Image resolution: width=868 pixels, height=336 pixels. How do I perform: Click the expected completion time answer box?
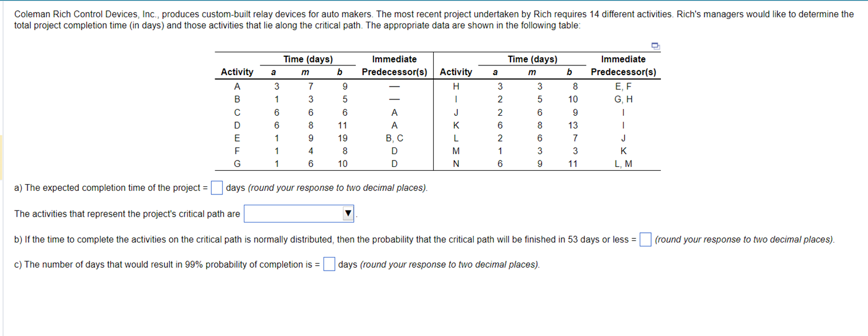click(217, 187)
